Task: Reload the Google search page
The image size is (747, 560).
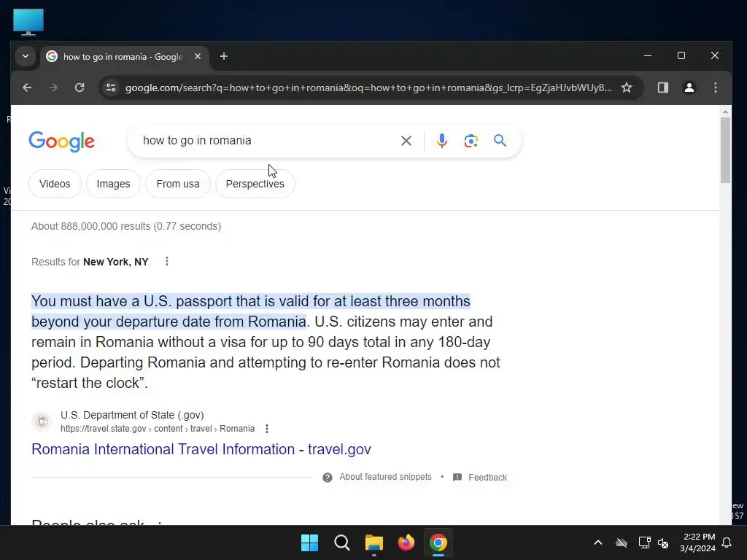Action: 80,87
